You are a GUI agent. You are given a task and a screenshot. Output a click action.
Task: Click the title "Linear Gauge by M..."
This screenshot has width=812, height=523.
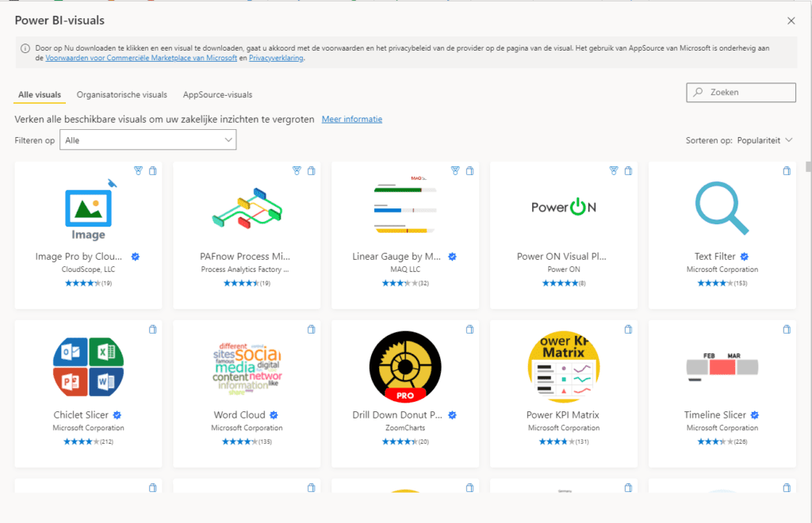(x=396, y=257)
